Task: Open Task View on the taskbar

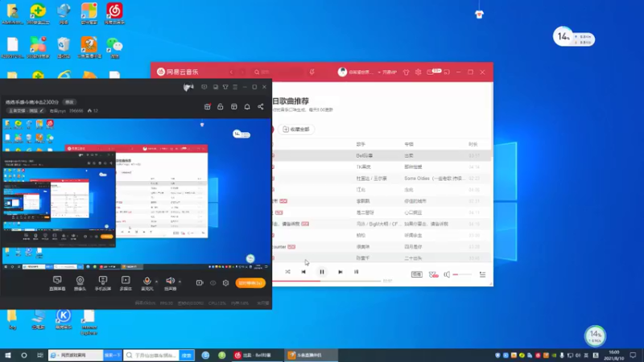Action: (x=39, y=356)
